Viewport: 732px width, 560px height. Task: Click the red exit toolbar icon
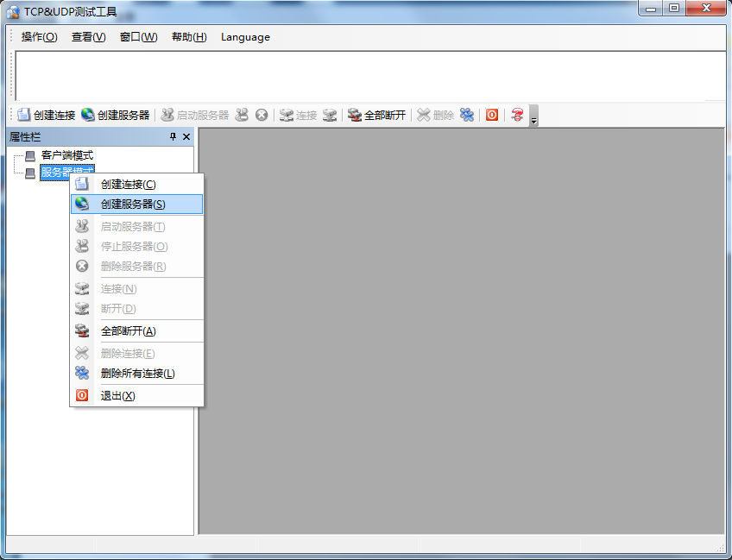pyautogui.click(x=492, y=115)
